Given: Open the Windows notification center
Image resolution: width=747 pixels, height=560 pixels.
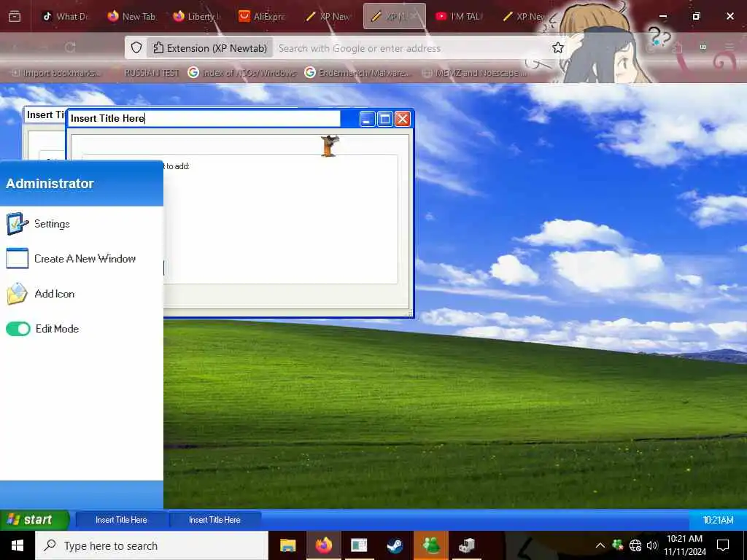Looking at the screenshot, I should [x=723, y=545].
